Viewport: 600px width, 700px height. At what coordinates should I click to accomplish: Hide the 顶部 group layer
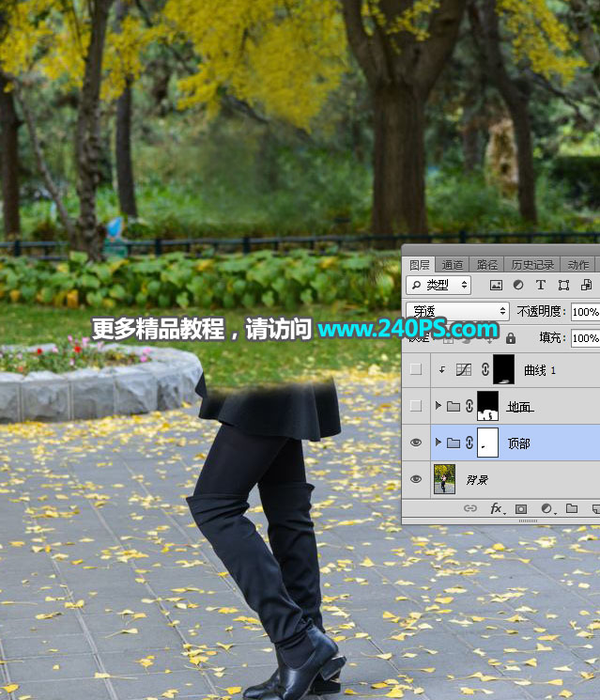coord(416,443)
